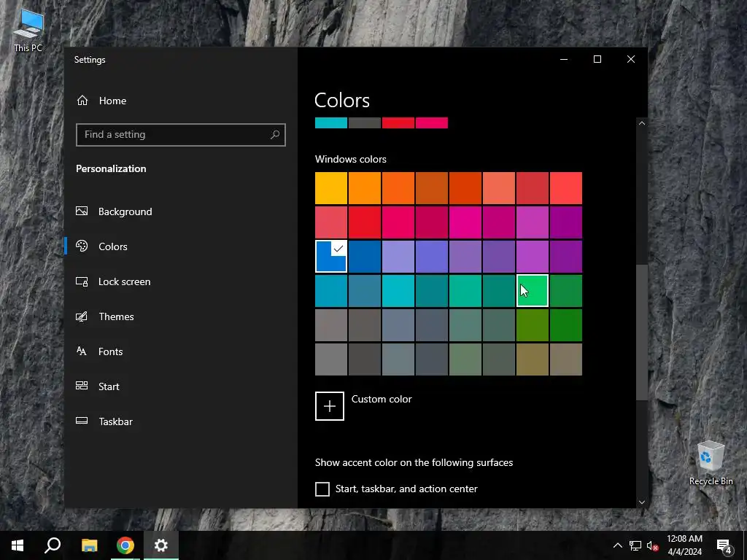Open the Recycle Bin desktop icon
Screen dimensions: 747x560
[711, 463]
